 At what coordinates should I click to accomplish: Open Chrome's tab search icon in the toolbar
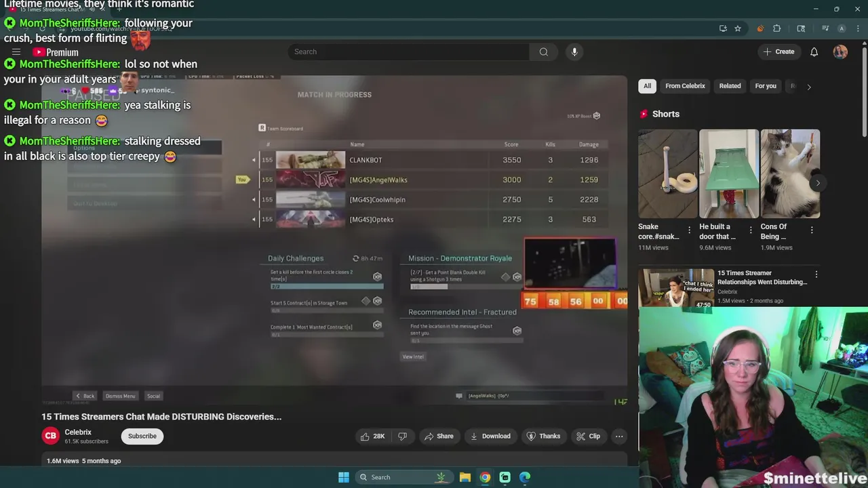[801, 28]
